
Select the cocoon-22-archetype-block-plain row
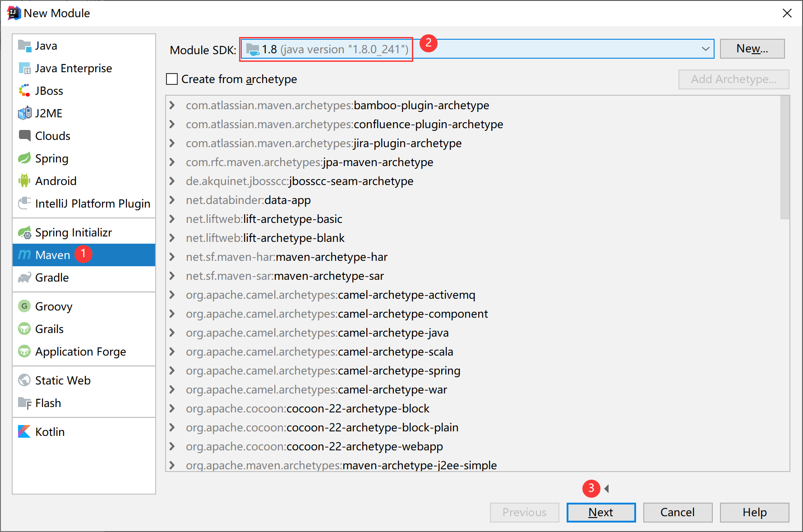474,427
